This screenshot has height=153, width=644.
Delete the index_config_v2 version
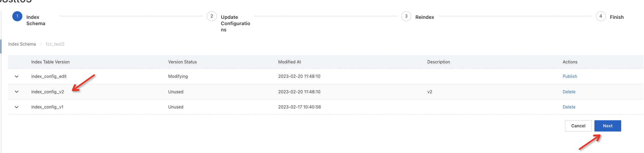(569, 92)
